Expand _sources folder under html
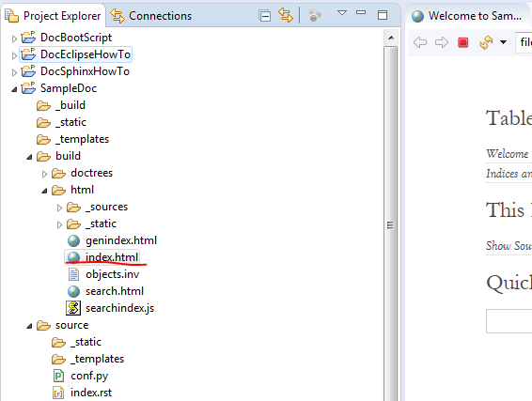Screen dimensions: 532x401 click(x=59, y=208)
